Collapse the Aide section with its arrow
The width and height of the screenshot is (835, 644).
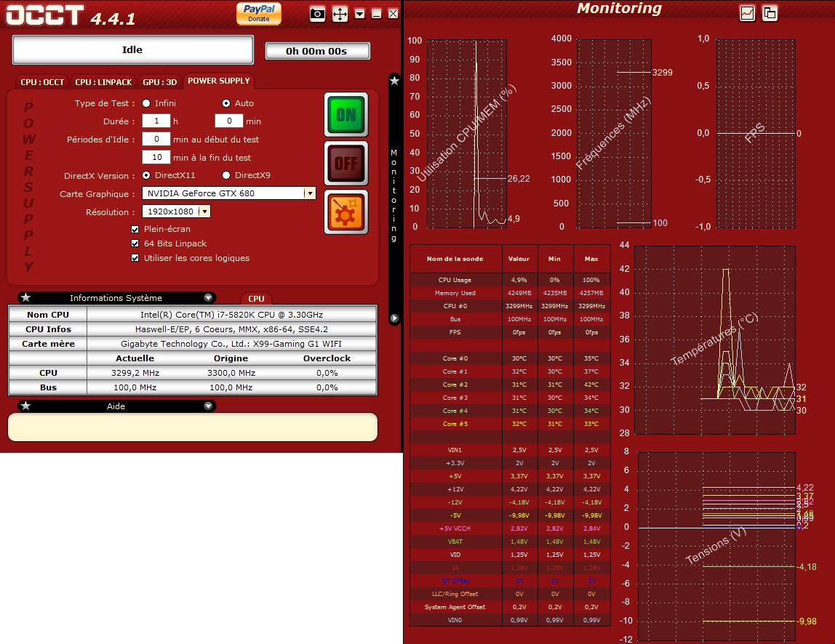(x=209, y=406)
